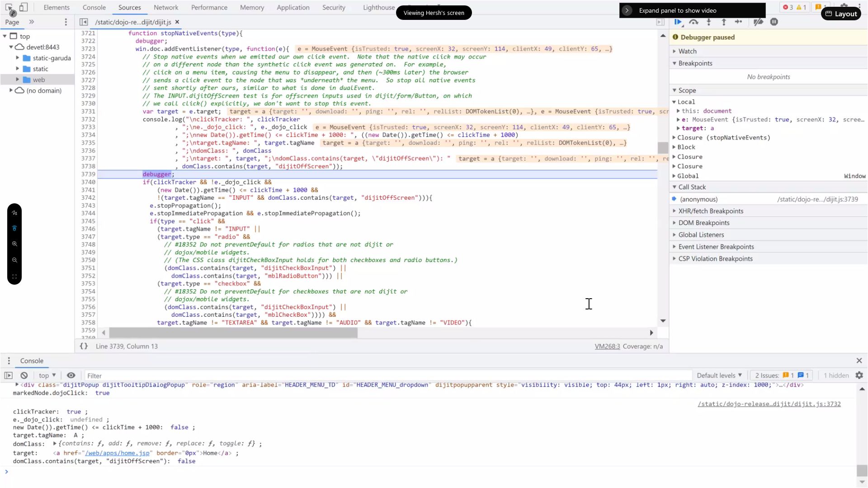
Task: Expand the Watch section
Action: point(687,52)
